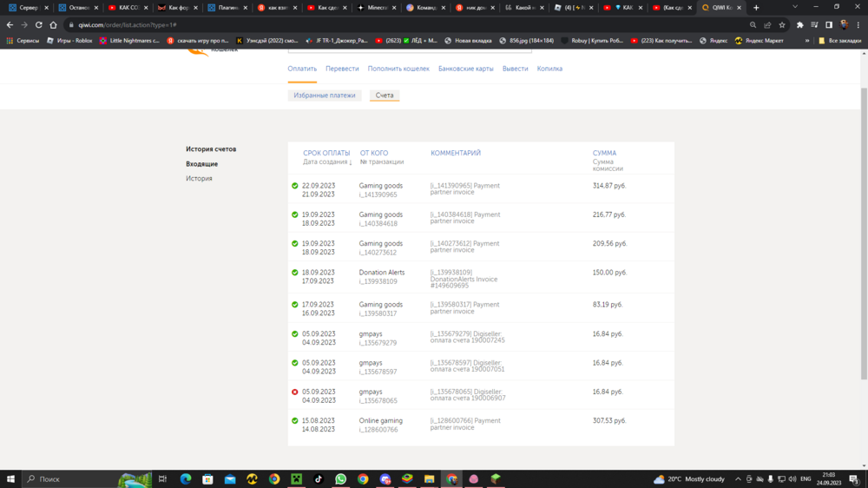
Task: Expand more bookmarks chevron in bookmarks bar
Action: click(807, 41)
